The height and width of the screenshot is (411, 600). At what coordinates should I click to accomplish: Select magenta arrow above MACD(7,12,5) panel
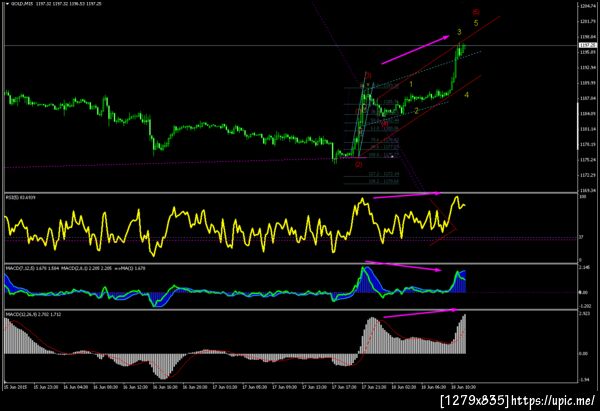[x=403, y=266]
